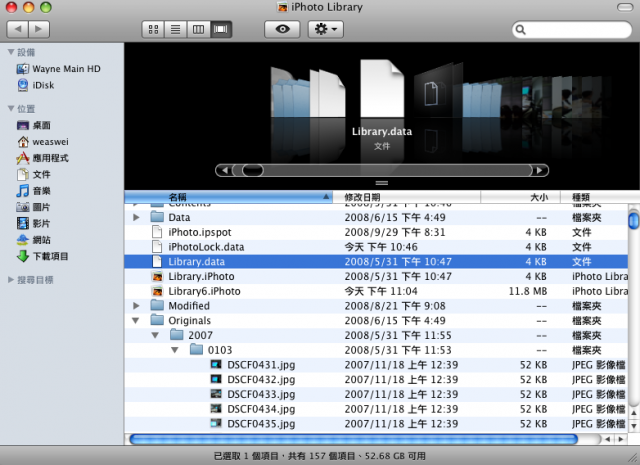
Task: Click Cover Flow scrollbar right arrow
Action: [540, 170]
